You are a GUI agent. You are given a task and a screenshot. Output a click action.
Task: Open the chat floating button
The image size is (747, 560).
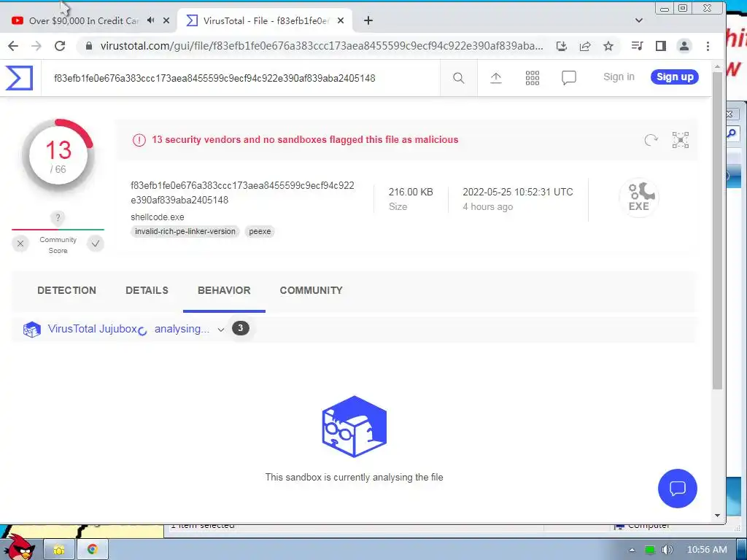[678, 488]
